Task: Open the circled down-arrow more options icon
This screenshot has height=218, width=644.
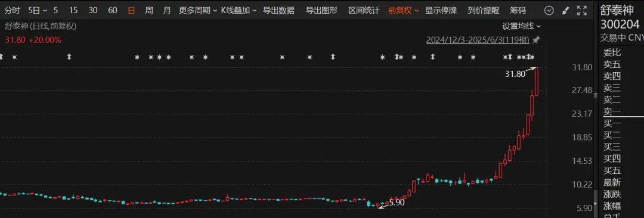Action: pos(549,11)
